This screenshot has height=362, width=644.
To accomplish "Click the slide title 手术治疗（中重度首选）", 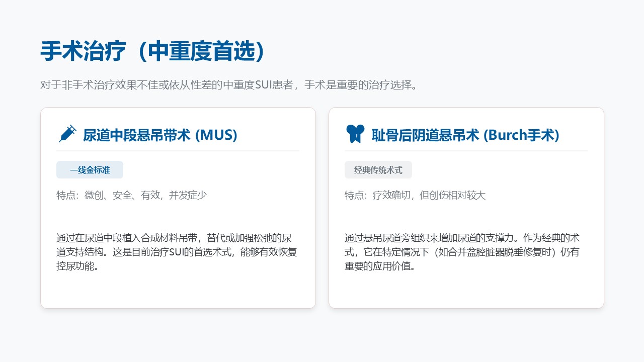I will tap(152, 51).
